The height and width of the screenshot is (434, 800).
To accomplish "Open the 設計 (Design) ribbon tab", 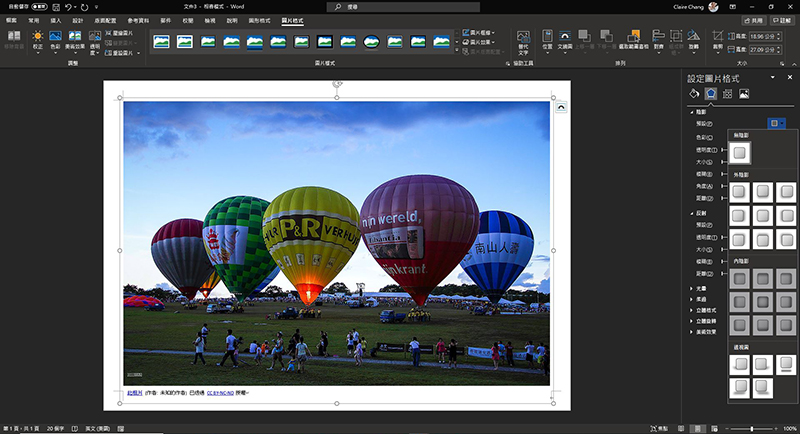I will 77,19.
